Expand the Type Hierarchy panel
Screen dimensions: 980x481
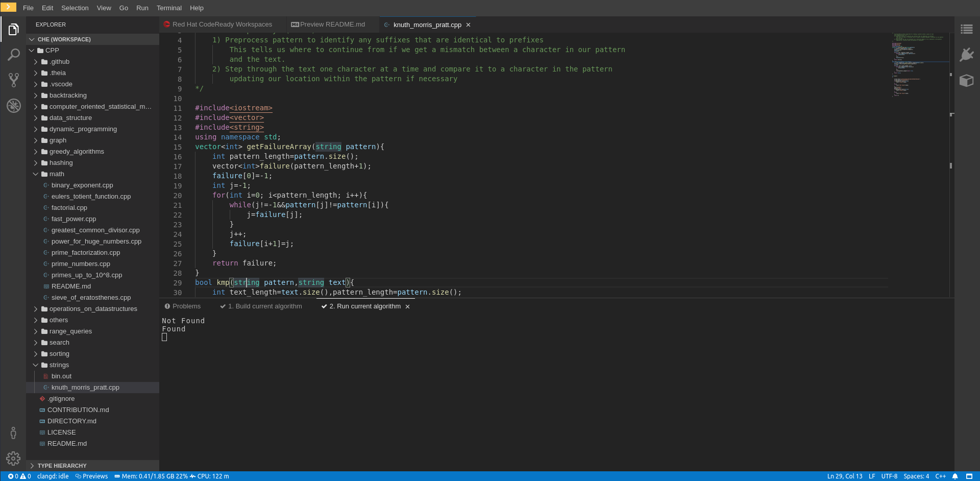[x=62, y=466]
